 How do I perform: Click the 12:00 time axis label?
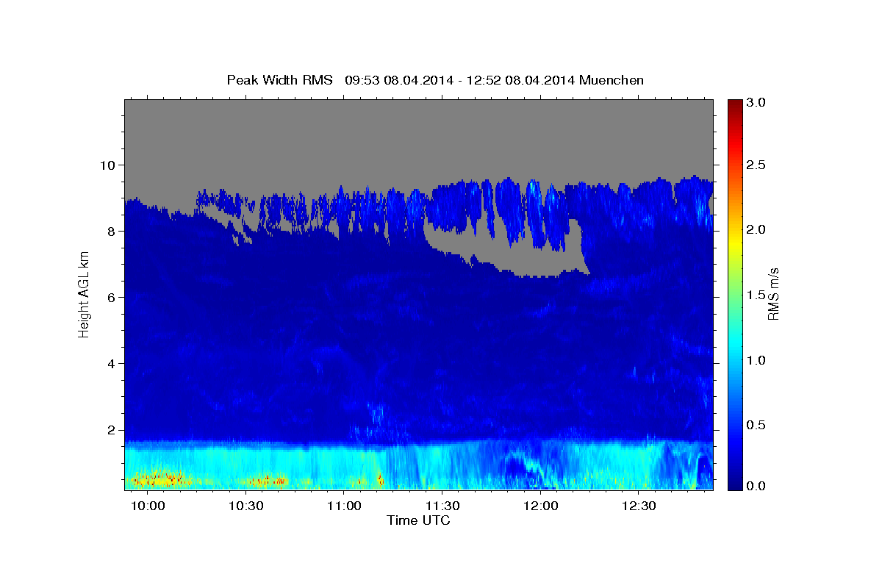point(541,506)
